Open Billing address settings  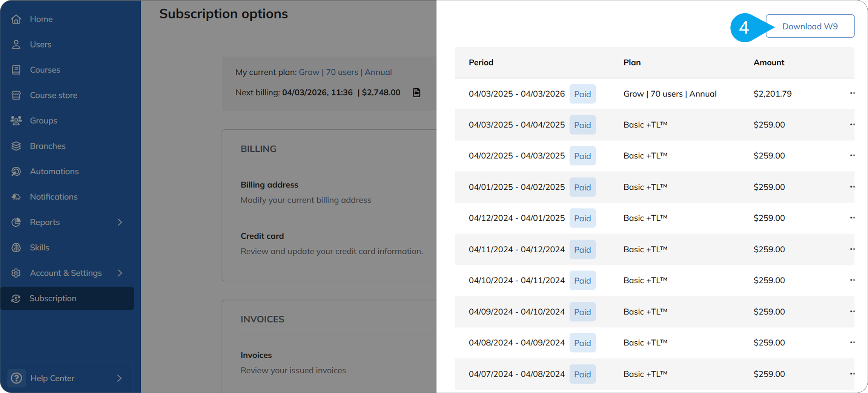pos(269,185)
